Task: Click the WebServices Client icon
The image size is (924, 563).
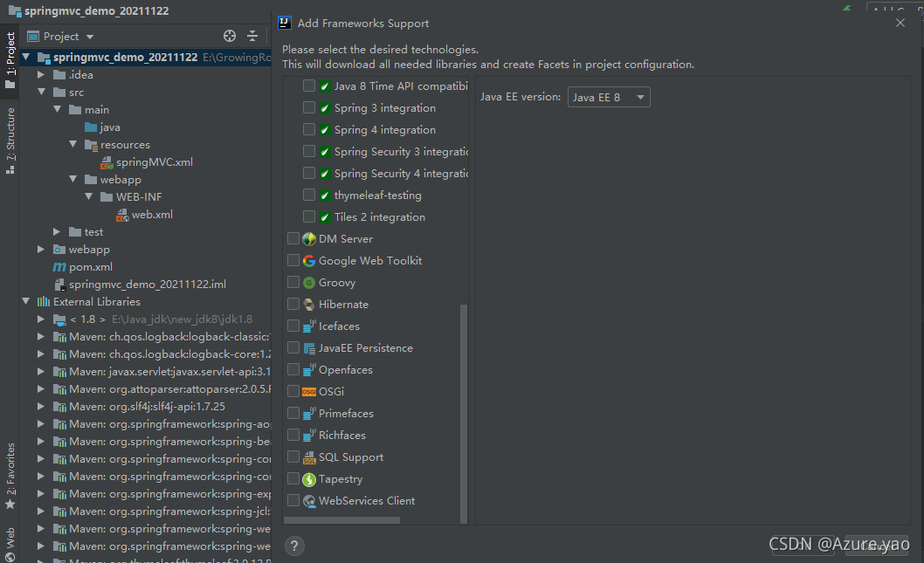Action: pos(309,501)
